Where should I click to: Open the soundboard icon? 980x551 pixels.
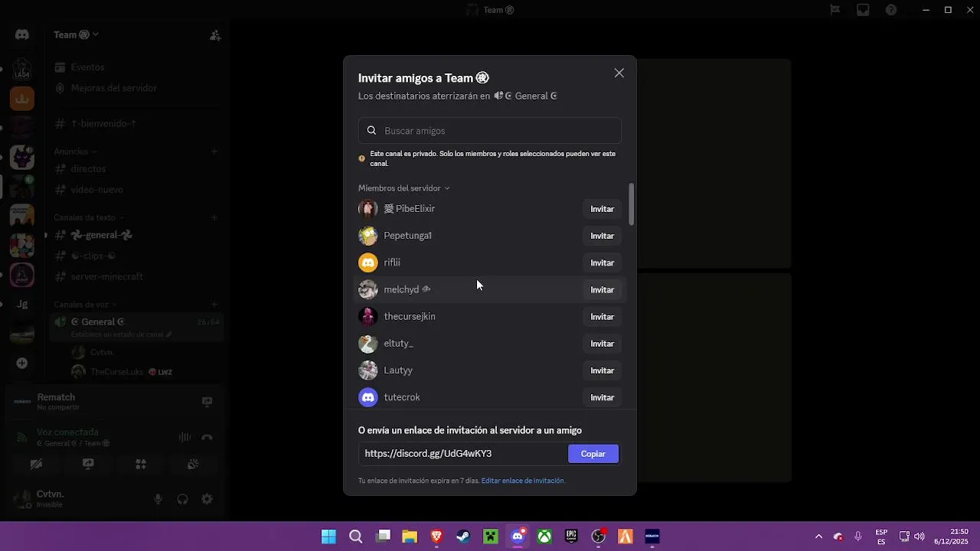click(x=193, y=464)
